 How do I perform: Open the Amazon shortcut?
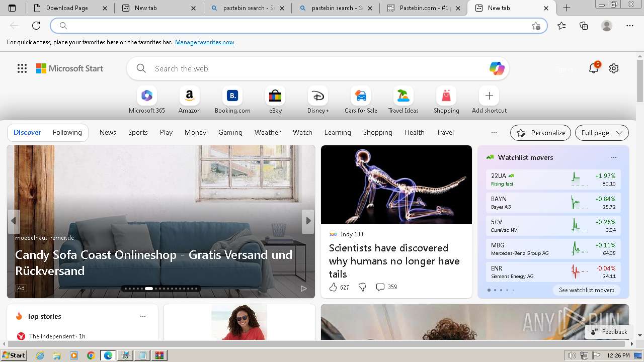(x=189, y=100)
